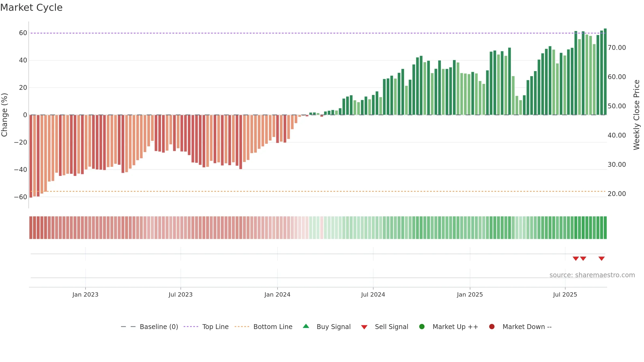
Task: Click the Jan 2023 axis label
Action: (x=85, y=295)
